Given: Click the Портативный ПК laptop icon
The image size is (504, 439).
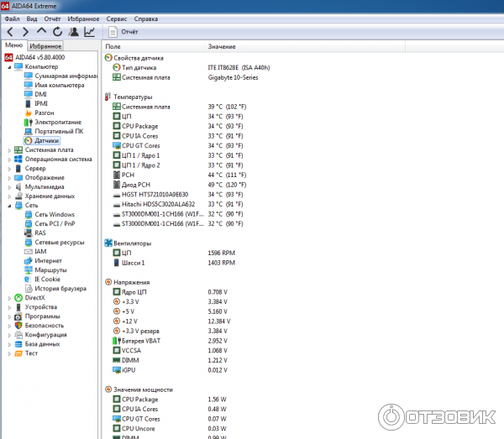Looking at the screenshot, I should 29,131.
